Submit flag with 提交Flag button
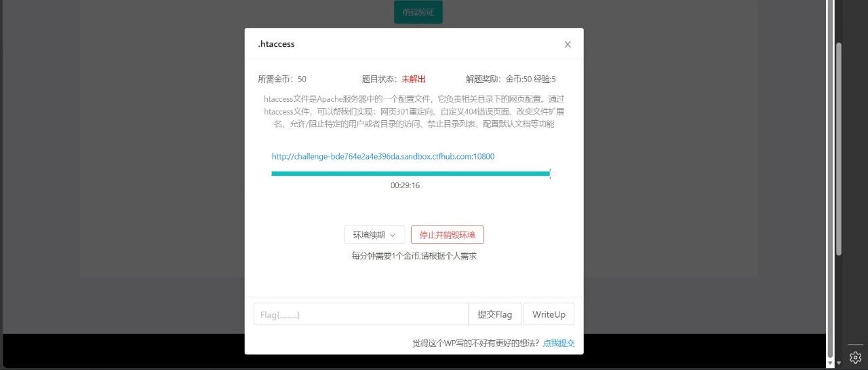Screen dimensions: 868x370 tap(495, 314)
